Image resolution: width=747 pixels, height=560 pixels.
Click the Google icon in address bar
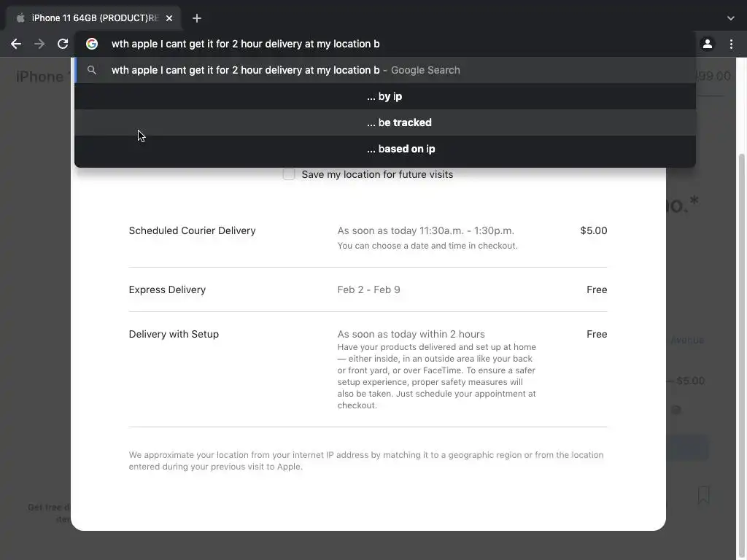click(x=92, y=44)
